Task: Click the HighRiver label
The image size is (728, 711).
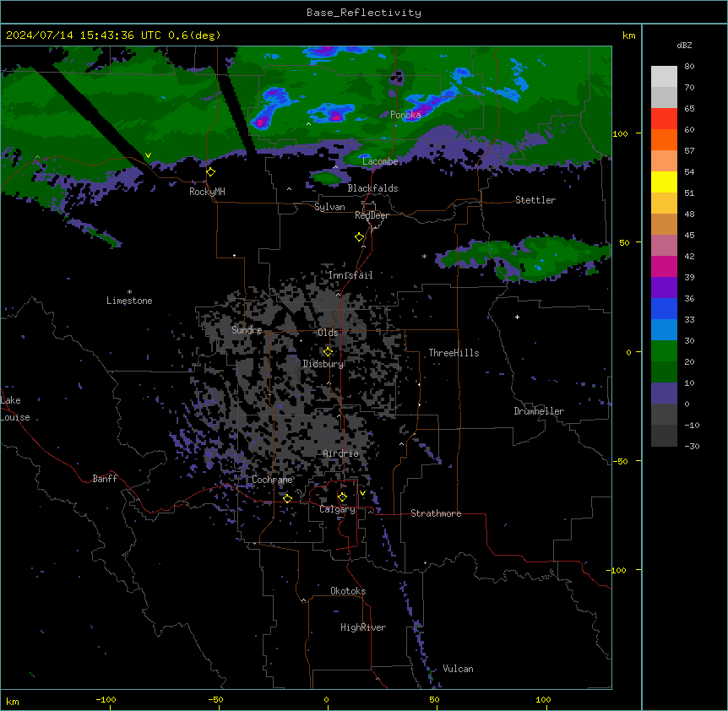Action: [x=363, y=627]
